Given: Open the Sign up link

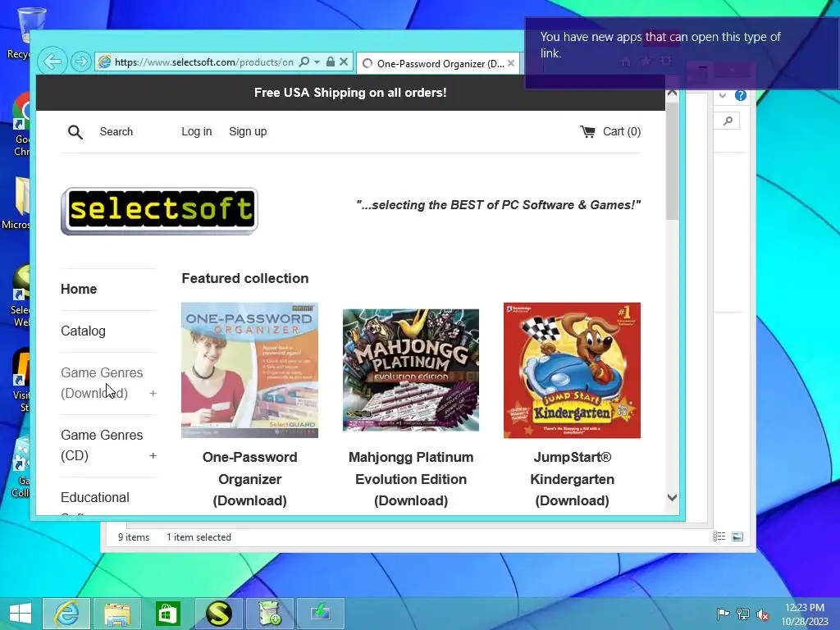Looking at the screenshot, I should (x=248, y=132).
